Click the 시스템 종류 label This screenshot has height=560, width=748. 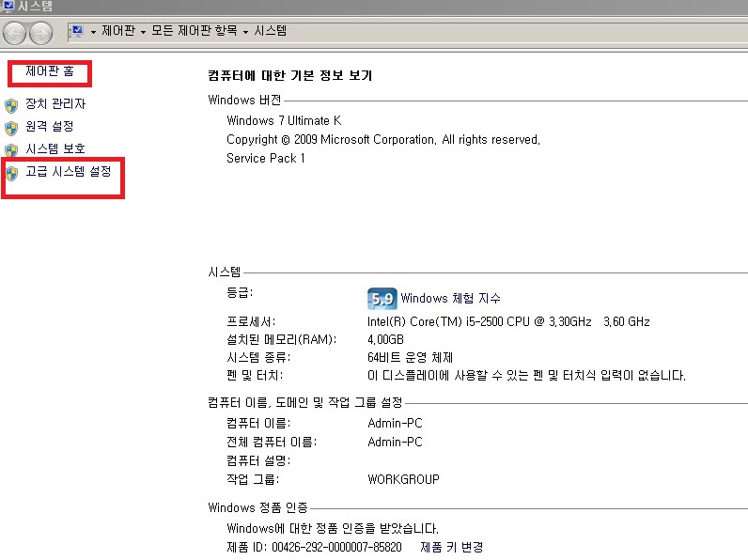(258, 358)
